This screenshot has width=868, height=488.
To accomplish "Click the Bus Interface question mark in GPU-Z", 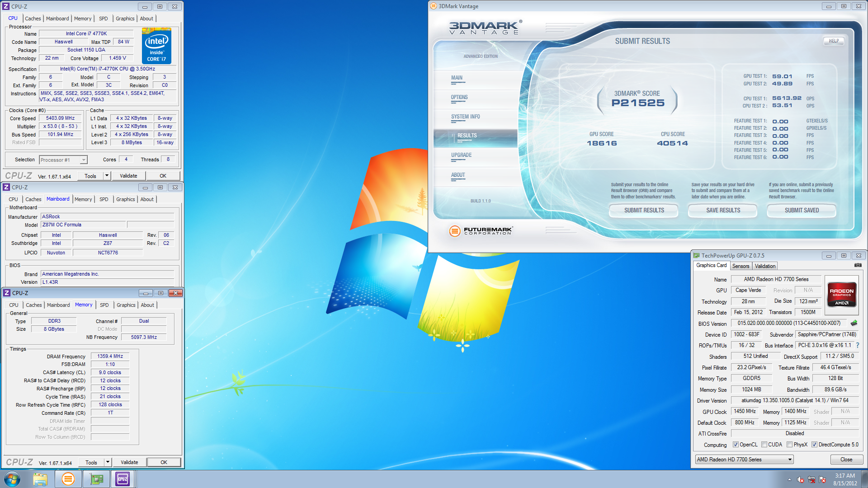I will pos(858,345).
